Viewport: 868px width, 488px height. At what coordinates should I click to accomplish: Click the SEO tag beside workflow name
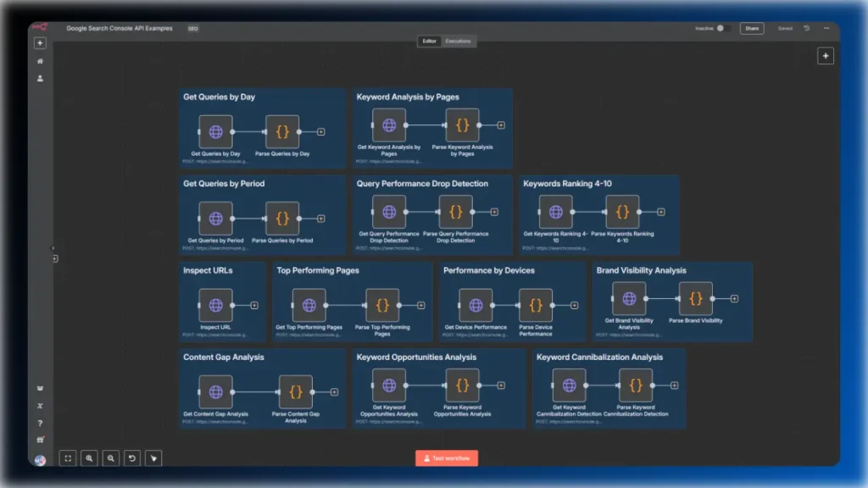pos(192,28)
